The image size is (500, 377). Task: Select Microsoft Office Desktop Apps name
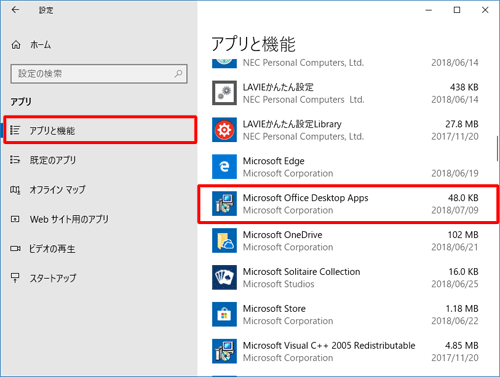click(x=305, y=198)
